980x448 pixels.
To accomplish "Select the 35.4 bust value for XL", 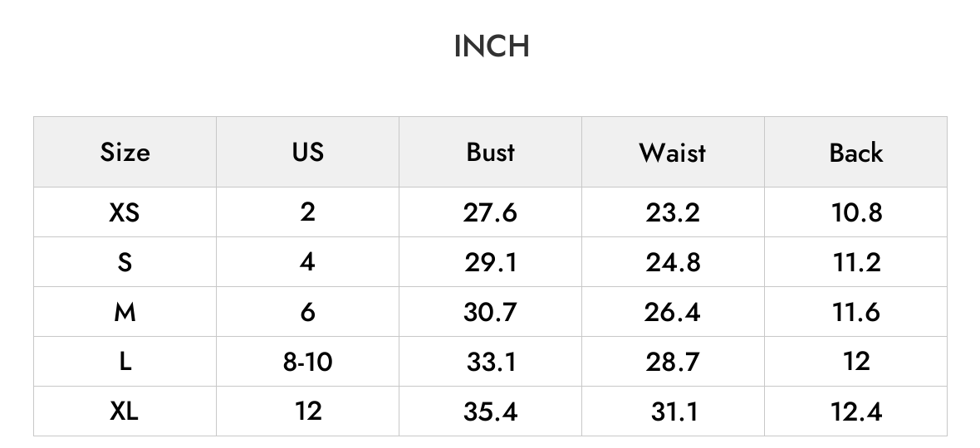I will (x=490, y=411).
